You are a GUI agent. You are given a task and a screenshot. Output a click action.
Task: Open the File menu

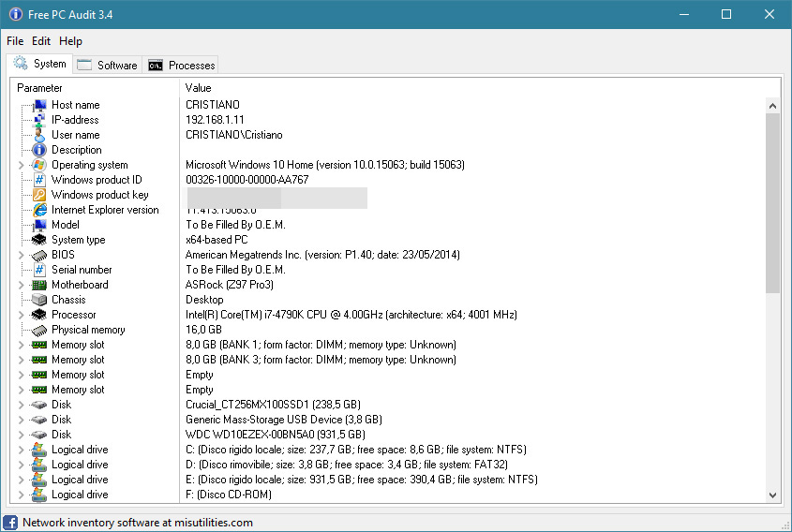pyautogui.click(x=15, y=41)
